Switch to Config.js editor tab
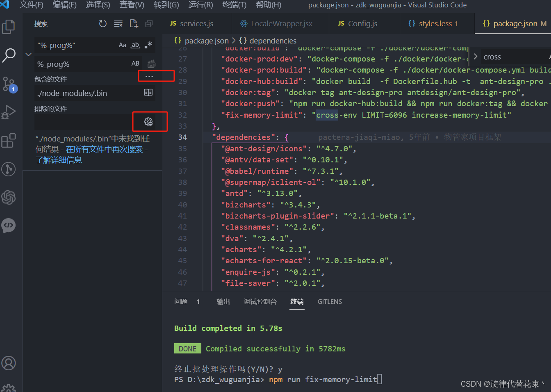Viewport: 551px width, 392px height. pos(364,23)
